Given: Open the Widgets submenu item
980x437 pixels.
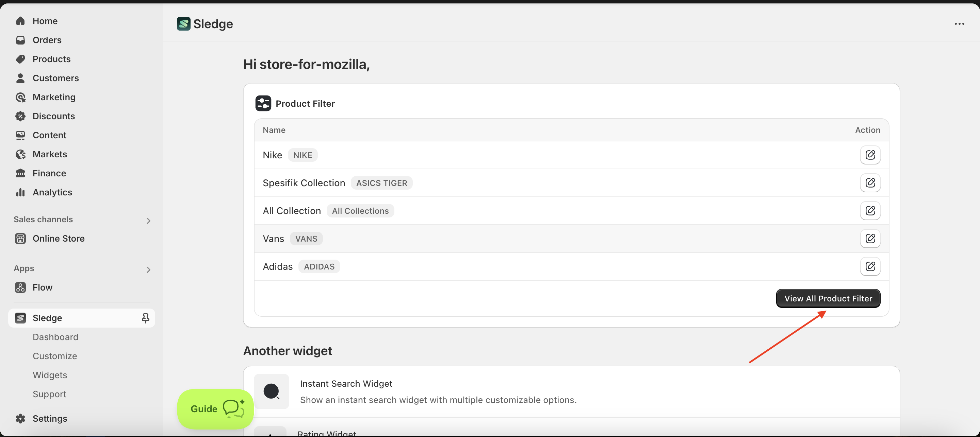Looking at the screenshot, I should click(x=50, y=375).
